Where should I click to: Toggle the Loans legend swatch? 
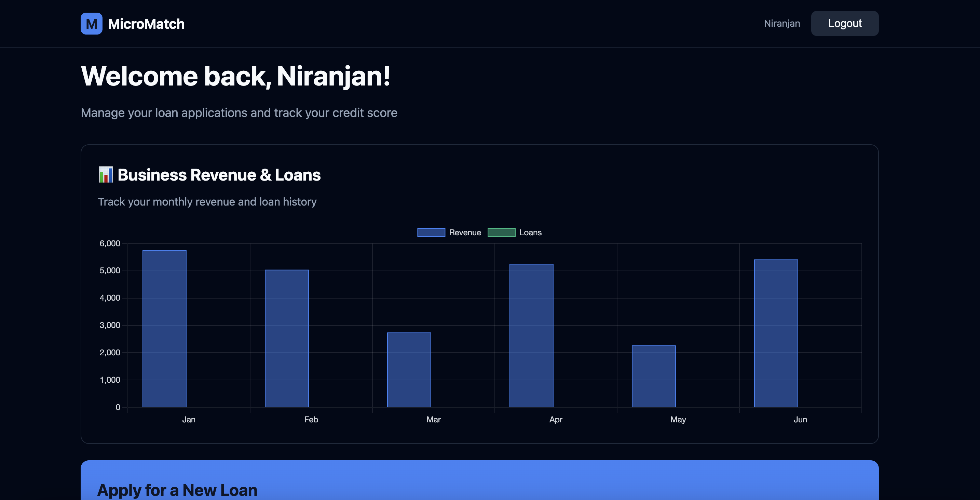point(501,233)
